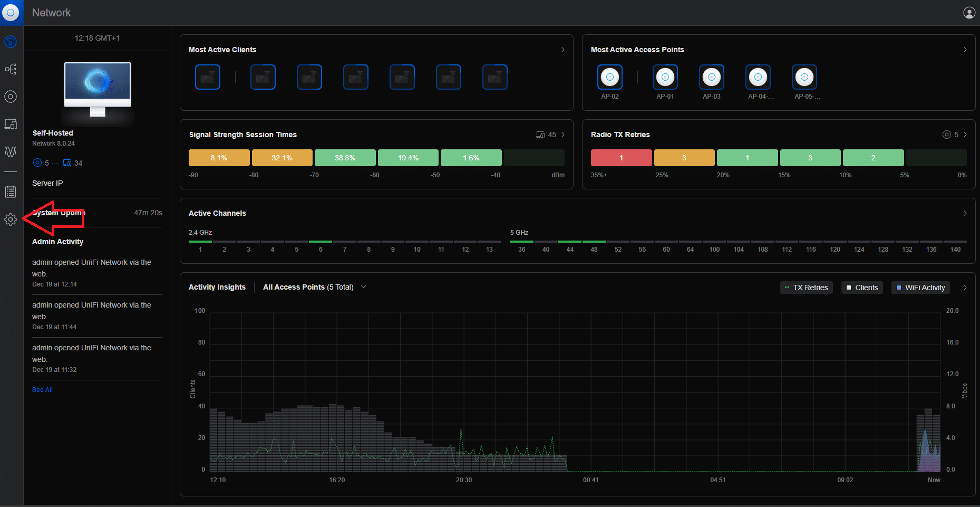
Task: Open the Dec 19 at 11:44 admin activity entry
Action: pyautogui.click(x=97, y=315)
